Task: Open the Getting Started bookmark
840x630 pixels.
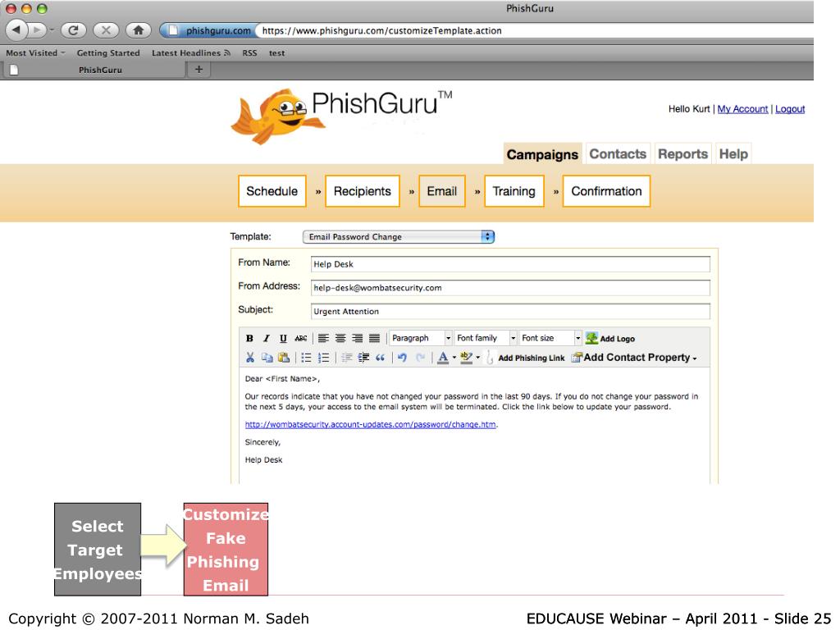Action: [x=108, y=53]
